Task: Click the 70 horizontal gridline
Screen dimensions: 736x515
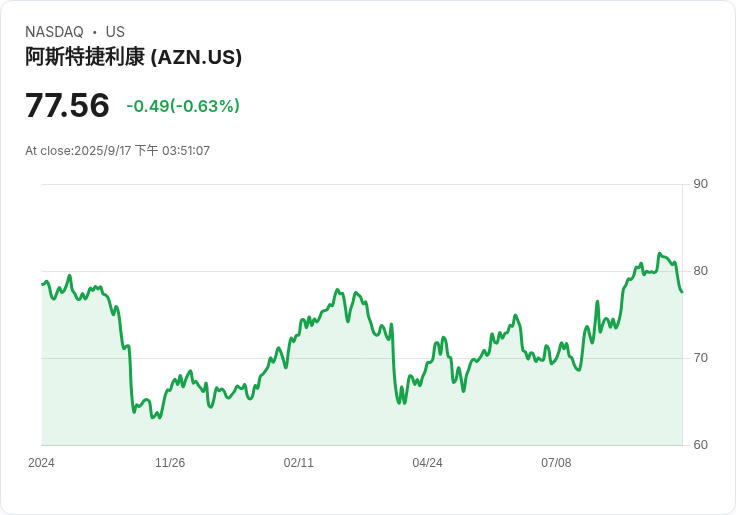Action: [362, 358]
